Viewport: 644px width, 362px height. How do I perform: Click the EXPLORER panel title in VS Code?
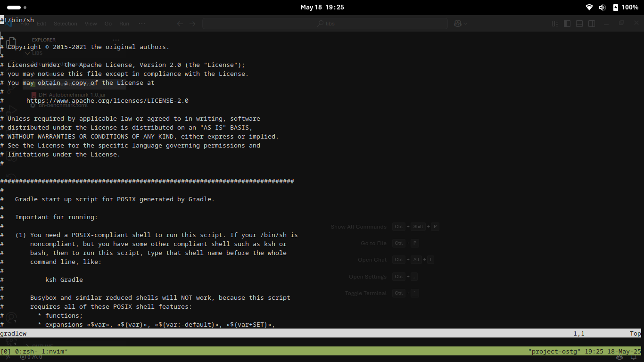pyautogui.click(x=44, y=40)
